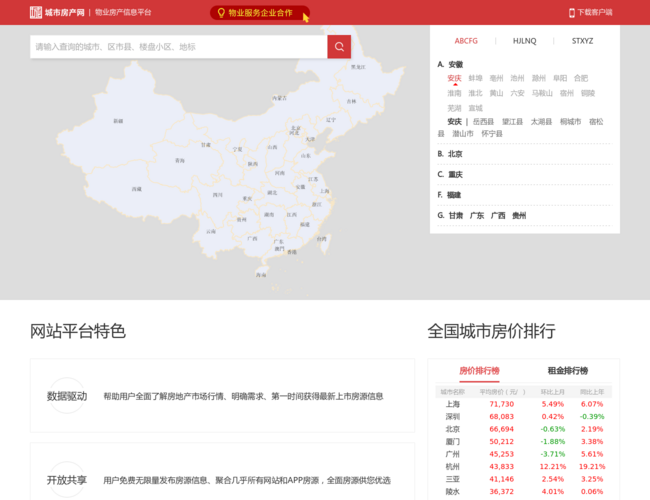Select city 滁州 under 安徽
Screen dimensions: 650x500
point(538,78)
